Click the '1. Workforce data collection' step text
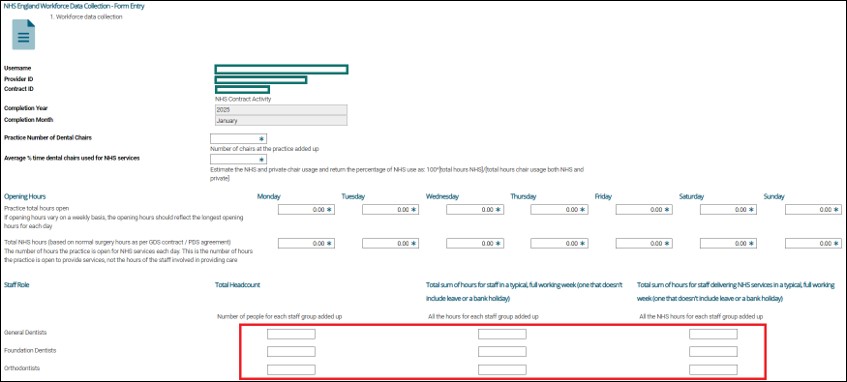Viewport: 847px width, 382px height. 86,17
